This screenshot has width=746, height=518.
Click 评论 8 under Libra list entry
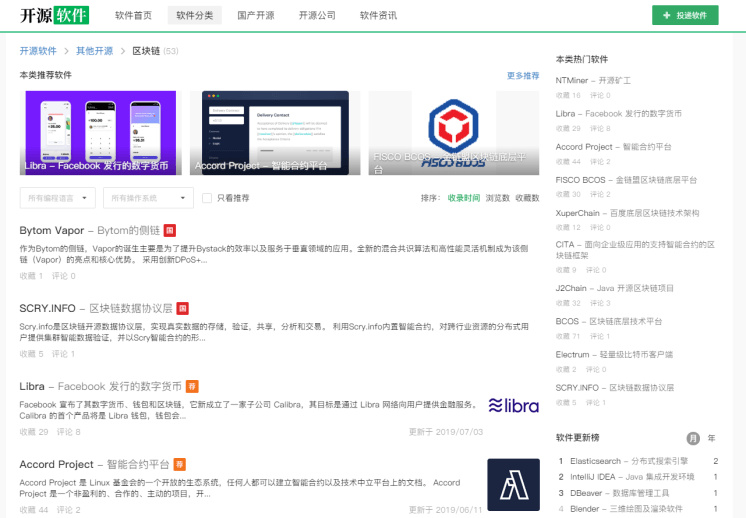click(69, 432)
